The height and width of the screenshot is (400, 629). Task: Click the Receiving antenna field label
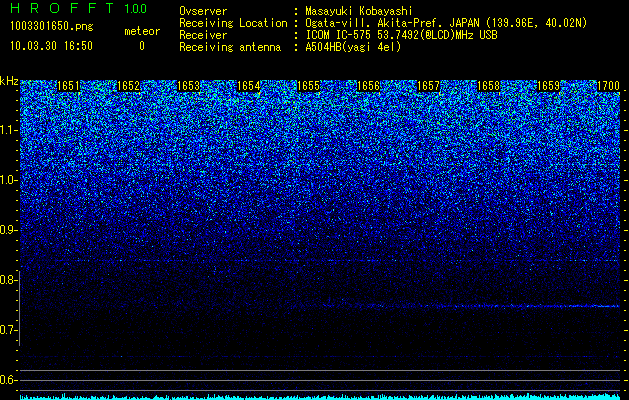230,47
